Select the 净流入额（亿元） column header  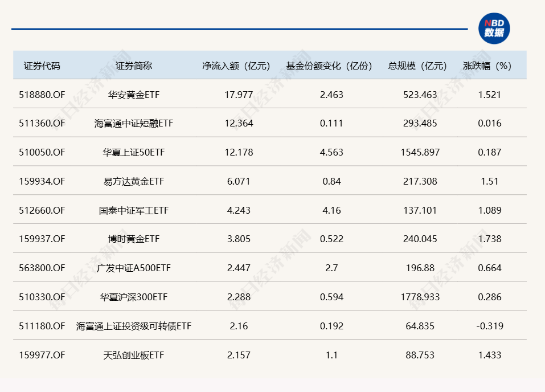pyautogui.click(x=236, y=66)
